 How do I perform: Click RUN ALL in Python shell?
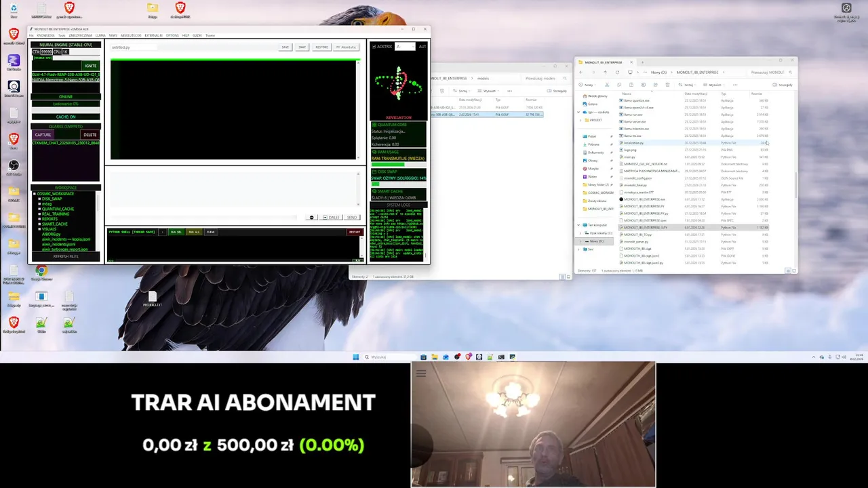pyautogui.click(x=194, y=232)
